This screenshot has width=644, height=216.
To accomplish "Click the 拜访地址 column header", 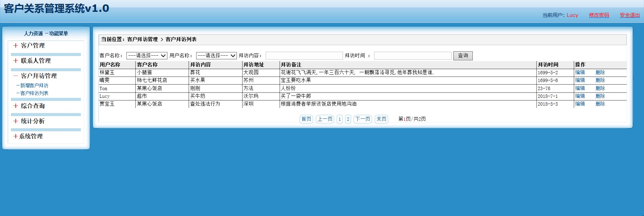I will coord(254,65).
